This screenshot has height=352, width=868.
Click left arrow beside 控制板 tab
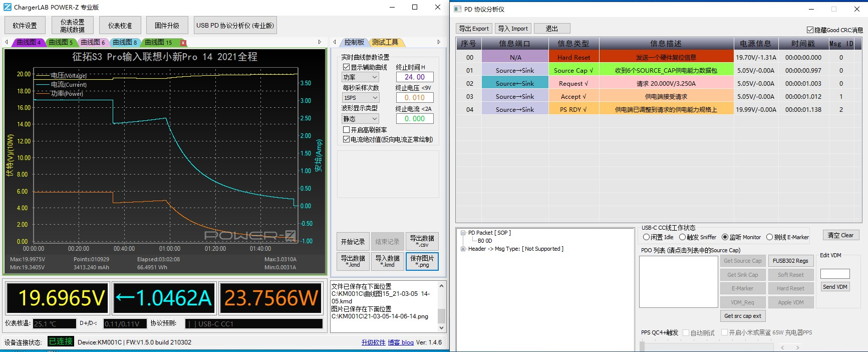pos(335,42)
